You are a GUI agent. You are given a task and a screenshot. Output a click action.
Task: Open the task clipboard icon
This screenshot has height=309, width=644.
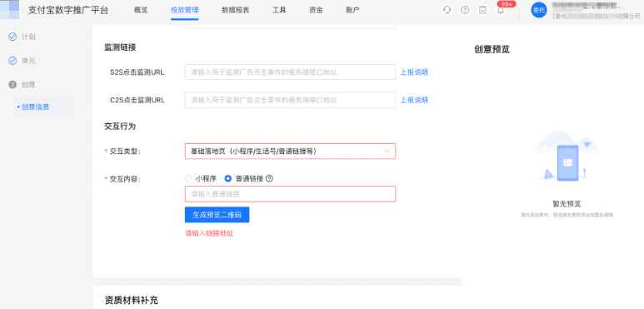[x=482, y=10]
